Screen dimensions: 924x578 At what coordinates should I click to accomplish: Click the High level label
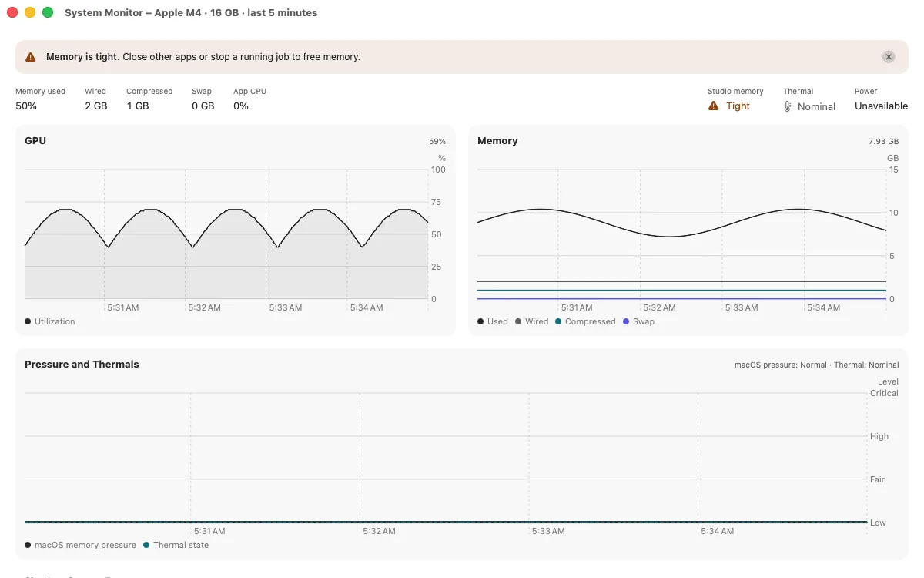pyautogui.click(x=879, y=436)
